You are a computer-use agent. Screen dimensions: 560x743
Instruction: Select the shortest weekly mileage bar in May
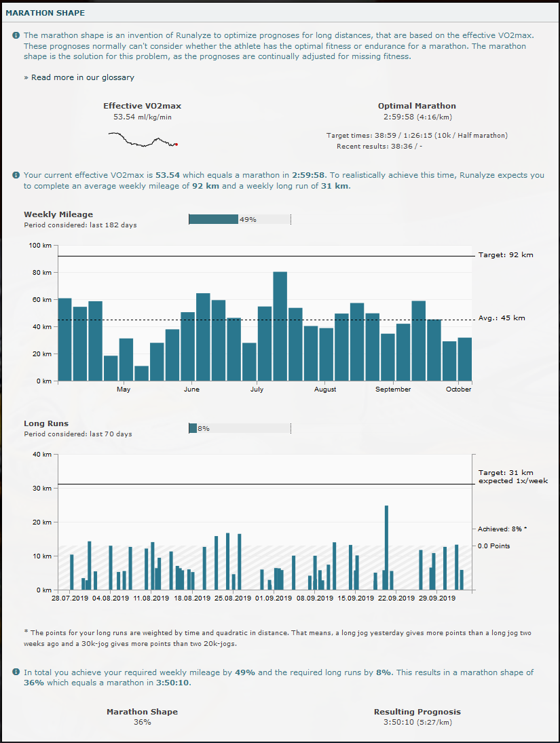pyautogui.click(x=141, y=373)
